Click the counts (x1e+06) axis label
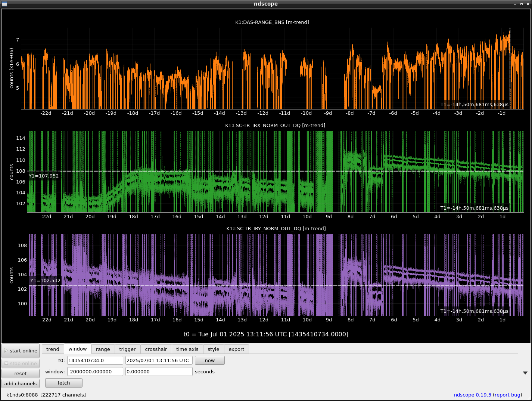 12,68
